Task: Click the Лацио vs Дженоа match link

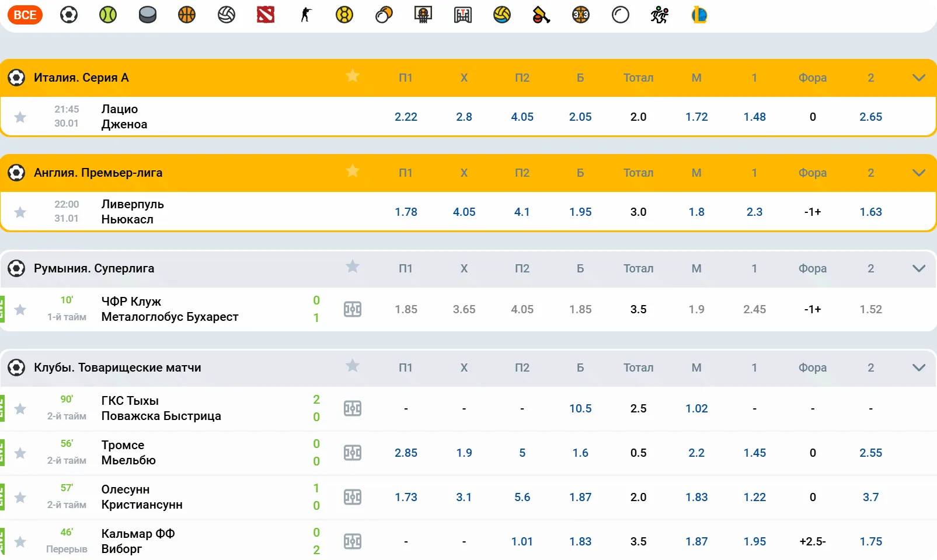Action: 124,117
